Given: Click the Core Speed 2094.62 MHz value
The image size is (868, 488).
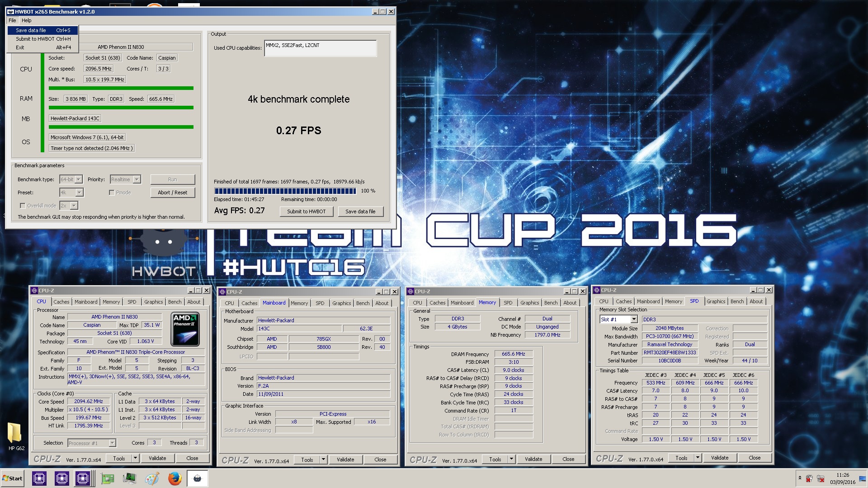Looking at the screenshot, I should pos(89,401).
